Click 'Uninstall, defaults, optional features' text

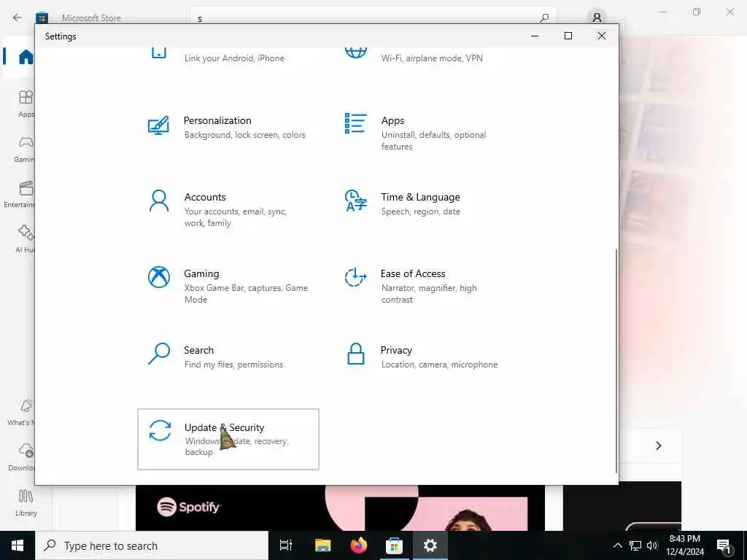click(433, 141)
